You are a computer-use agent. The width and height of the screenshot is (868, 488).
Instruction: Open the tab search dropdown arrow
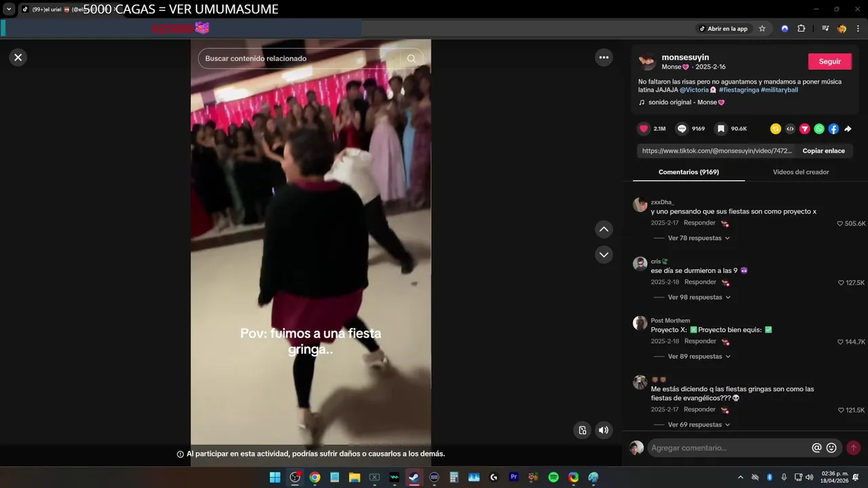coord(9,9)
